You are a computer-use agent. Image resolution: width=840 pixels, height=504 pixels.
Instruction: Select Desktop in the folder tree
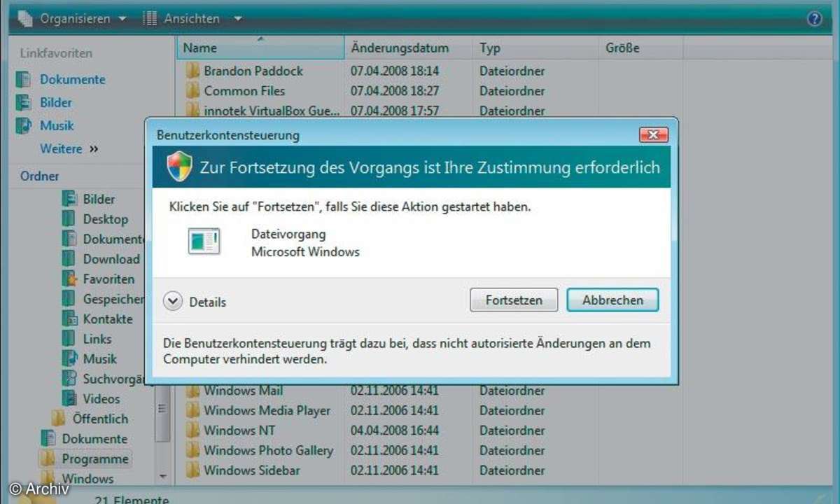106,219
